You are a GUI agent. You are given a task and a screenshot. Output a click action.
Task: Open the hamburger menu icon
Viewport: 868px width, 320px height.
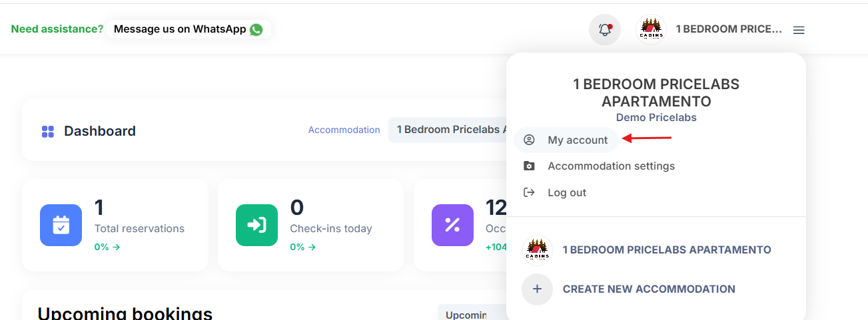(799, 30)
